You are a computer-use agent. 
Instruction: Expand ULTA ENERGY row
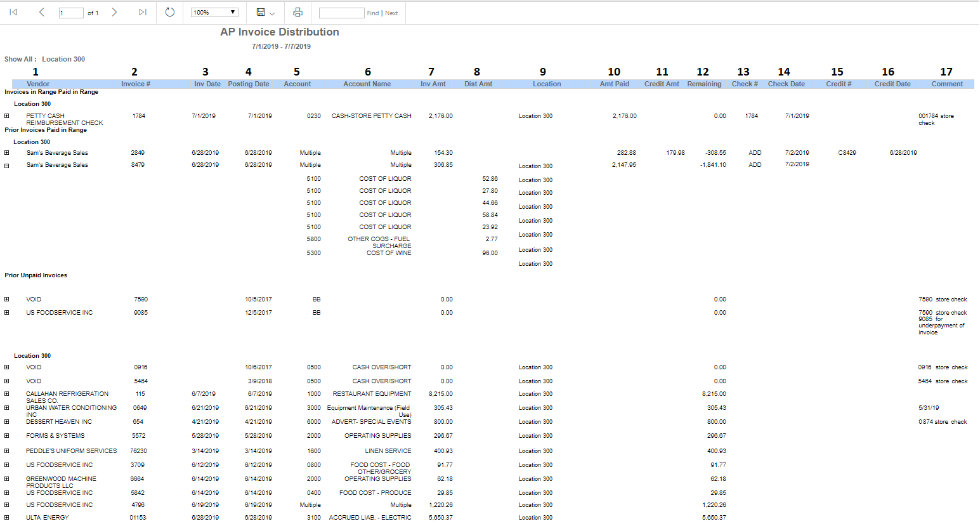[6, 518]
